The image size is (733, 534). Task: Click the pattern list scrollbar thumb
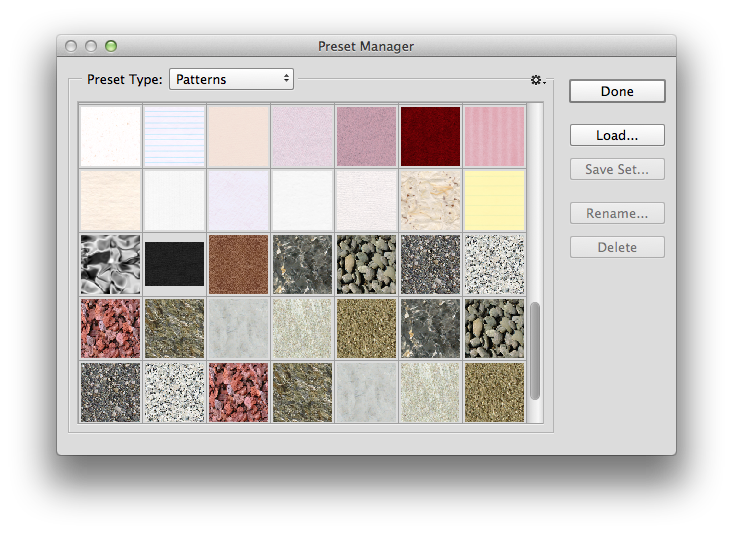tap(535, 351)
